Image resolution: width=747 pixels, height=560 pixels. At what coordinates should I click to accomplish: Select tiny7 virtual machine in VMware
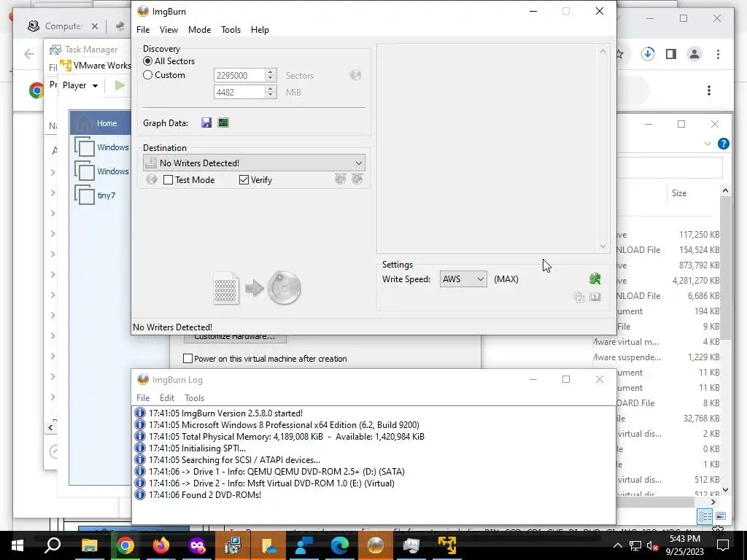click(x=101, y=195)
